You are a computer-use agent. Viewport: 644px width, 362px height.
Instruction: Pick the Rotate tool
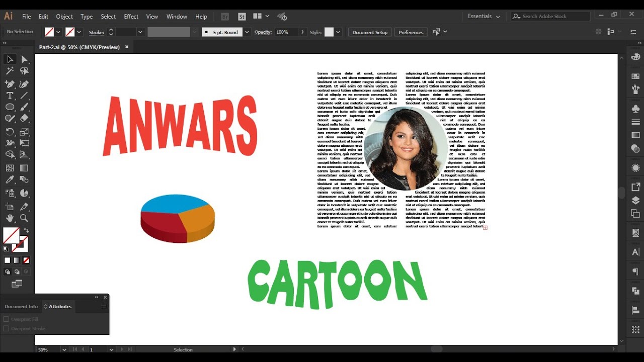pos(10,132)
